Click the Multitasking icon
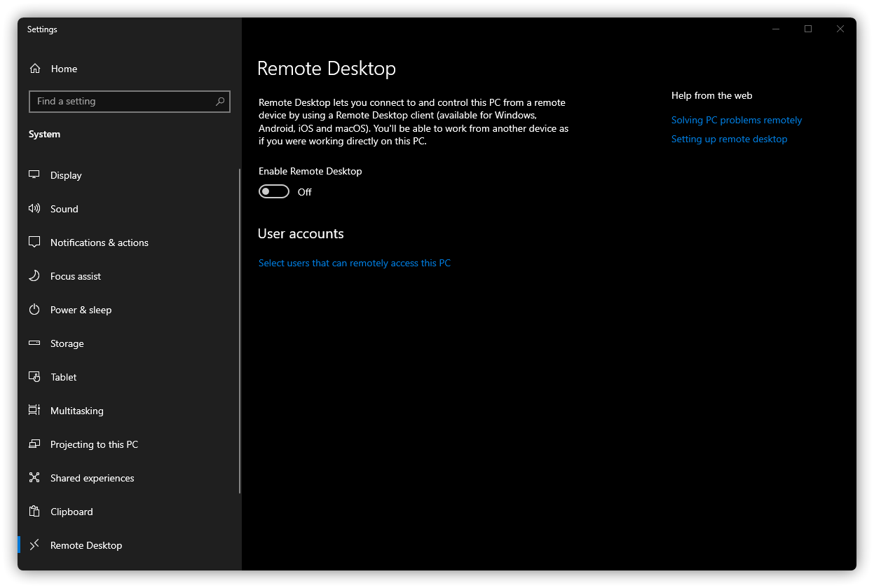Screen dimensions: 874x588 [x=34, y=411]
